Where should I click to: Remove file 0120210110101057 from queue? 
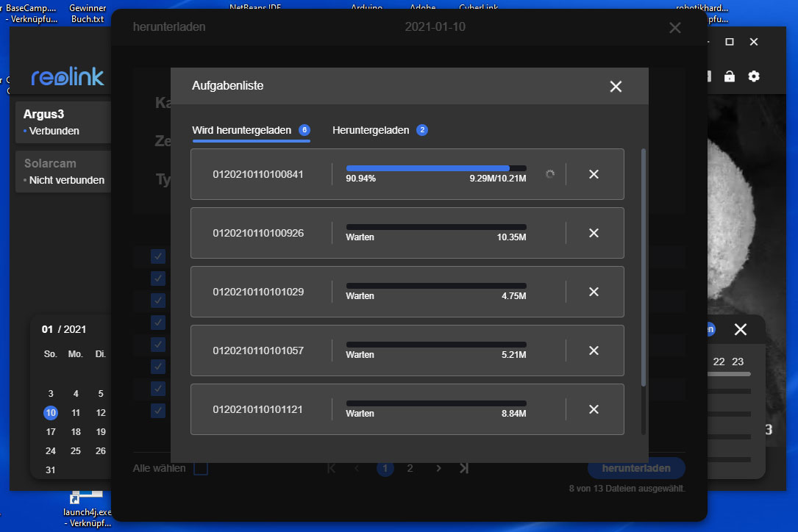pyautogui.click(x=594, y=351)
